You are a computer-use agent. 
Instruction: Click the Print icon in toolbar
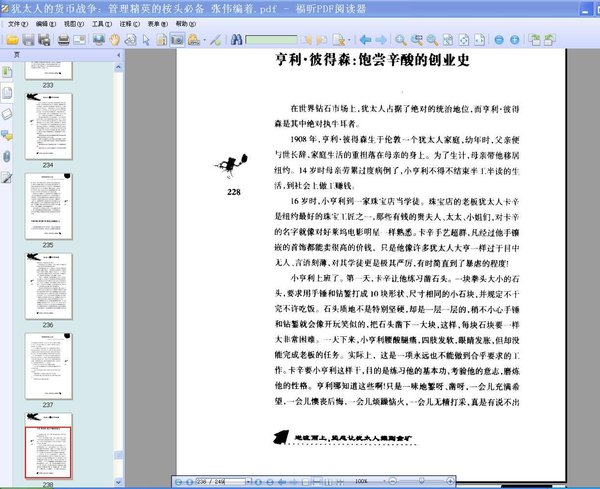pyautogui.click(x=63, y=40)
